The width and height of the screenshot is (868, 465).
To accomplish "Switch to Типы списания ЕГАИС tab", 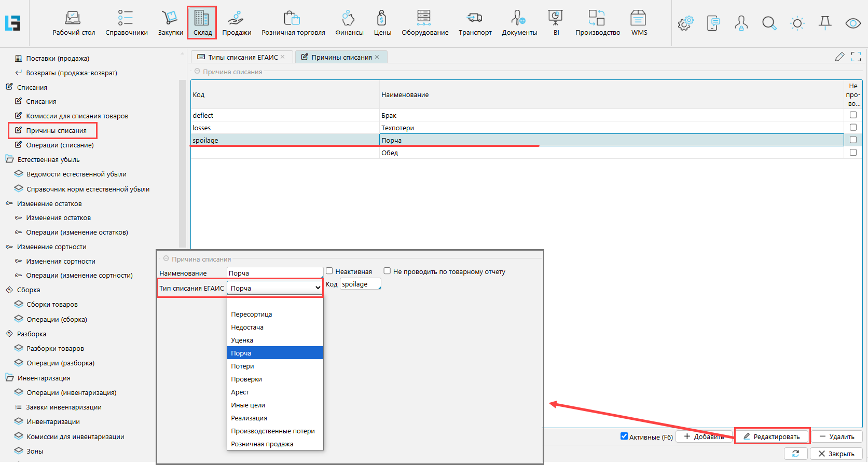I will pos(243,57).
